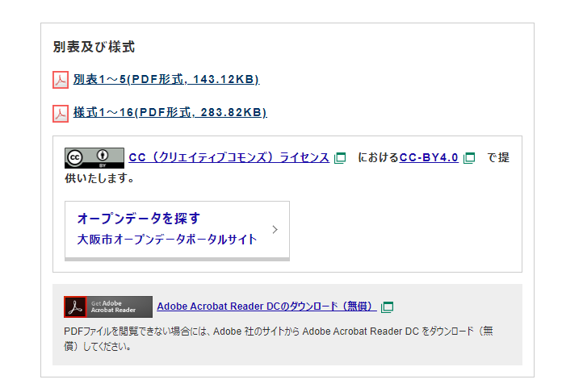Open the CC（クリエイティブコモンズ）ライセンス link
Image resolution: width=583 pixels, height=392 pixels.
(229, 157)
